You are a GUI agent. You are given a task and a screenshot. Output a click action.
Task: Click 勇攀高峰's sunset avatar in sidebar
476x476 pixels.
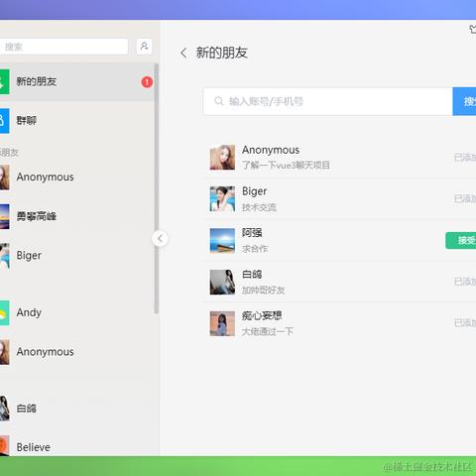pyautogui.click(x=4, y=216)
